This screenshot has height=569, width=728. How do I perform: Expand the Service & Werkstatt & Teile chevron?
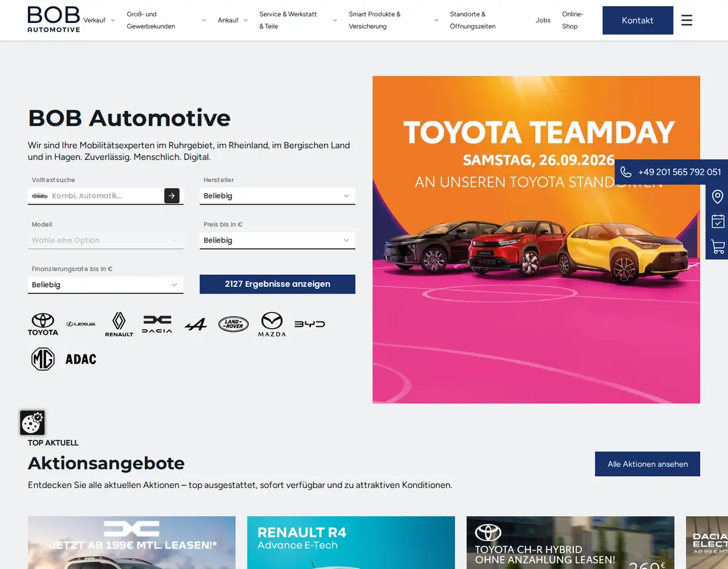(335, 21)
